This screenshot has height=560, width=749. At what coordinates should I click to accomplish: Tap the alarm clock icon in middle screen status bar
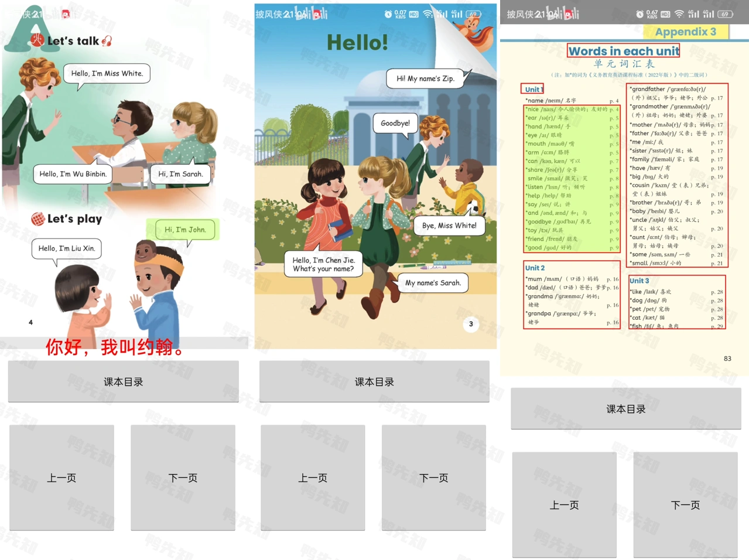pyautogui.click(x=388, y=14)
